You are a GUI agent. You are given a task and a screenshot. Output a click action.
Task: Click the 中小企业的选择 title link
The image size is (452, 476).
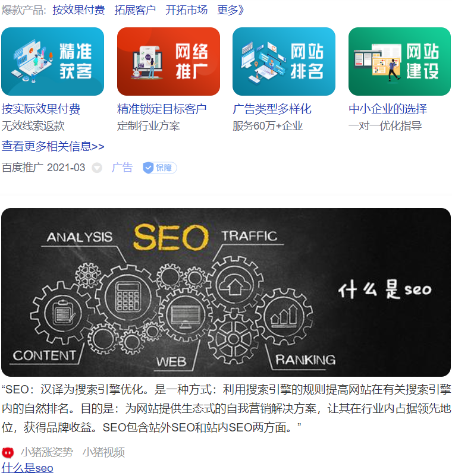(388, 109)
